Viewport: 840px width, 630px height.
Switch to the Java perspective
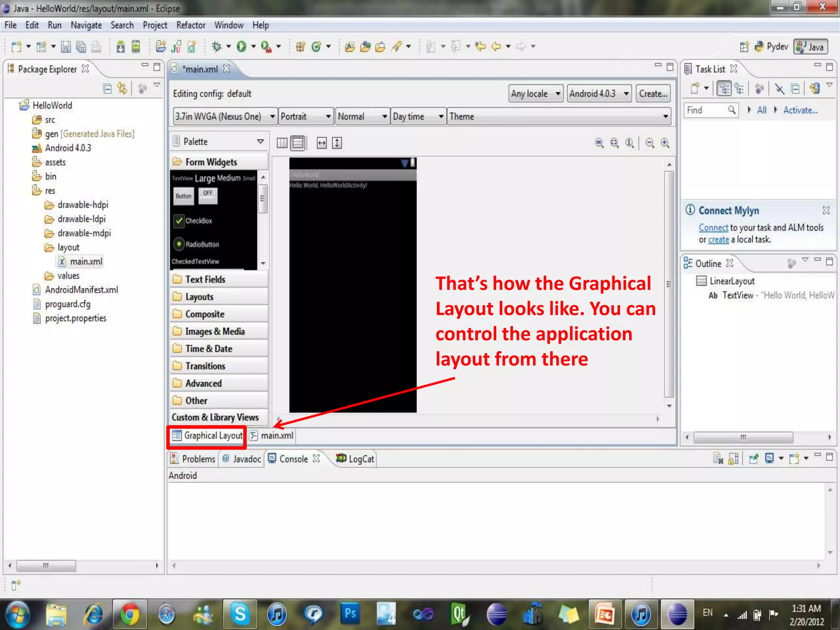tap(810, 47)
